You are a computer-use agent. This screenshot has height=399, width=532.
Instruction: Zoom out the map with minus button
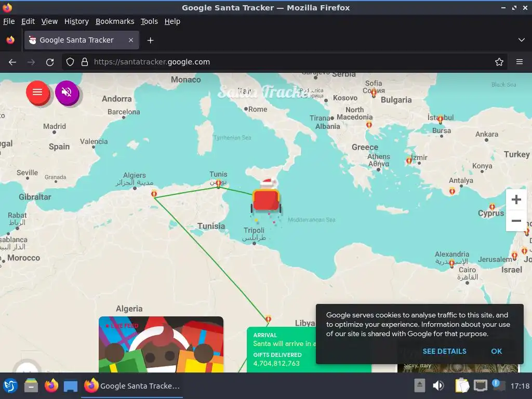click(516, 220)
